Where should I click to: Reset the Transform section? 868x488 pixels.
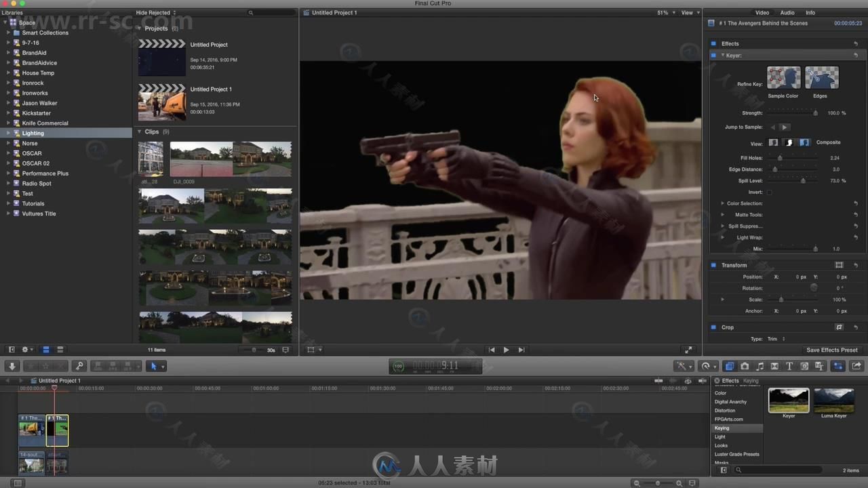point(856,265)
